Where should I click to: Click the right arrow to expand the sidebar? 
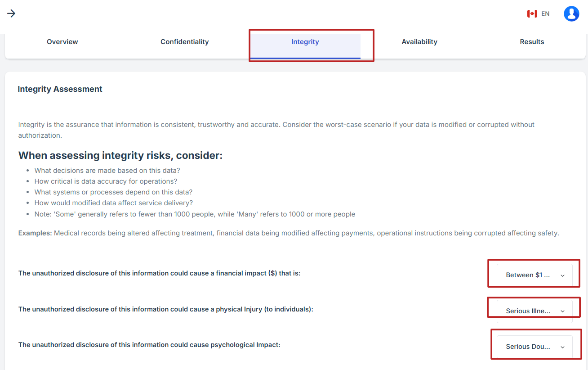[11, 14]
